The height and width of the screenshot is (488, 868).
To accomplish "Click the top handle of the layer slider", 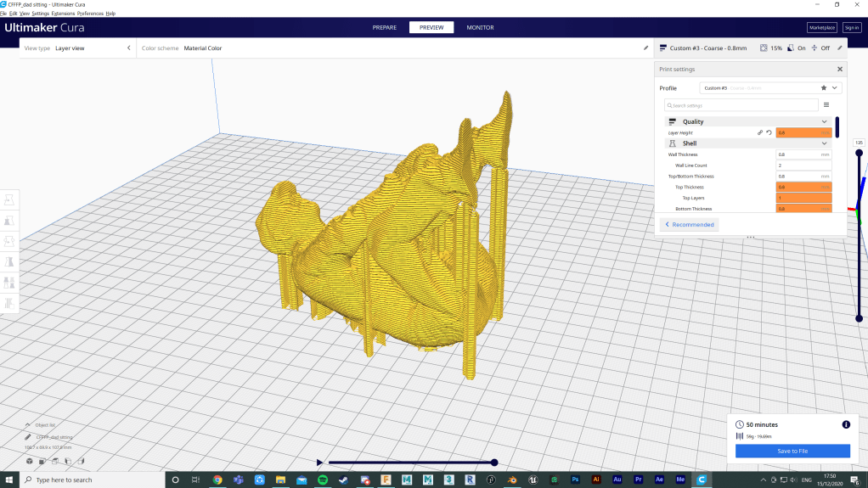I will [859, 153].
